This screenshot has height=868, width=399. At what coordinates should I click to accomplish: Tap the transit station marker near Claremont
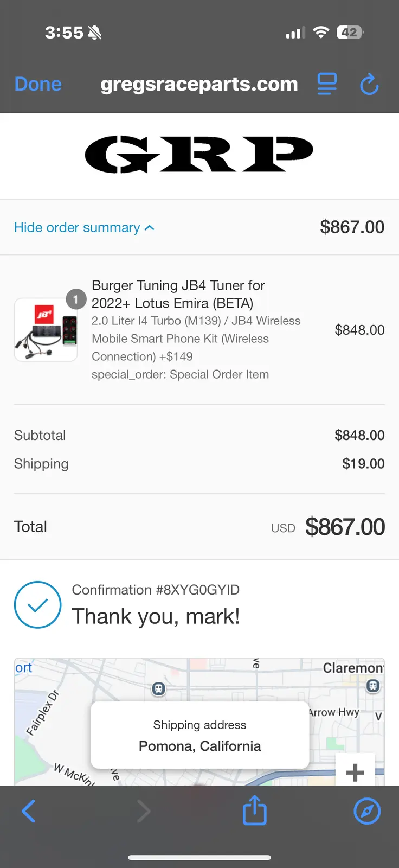[x=373, y=686]
